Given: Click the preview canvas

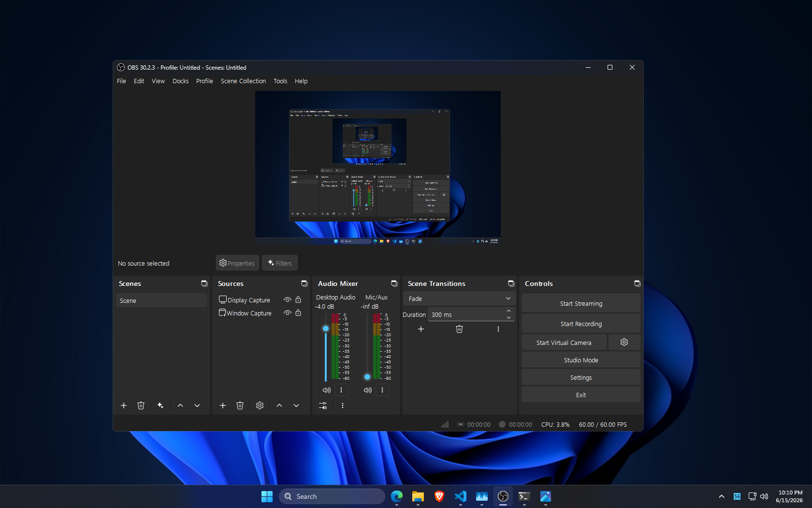Looking at the screenshot, I should (x=378, y=167).
